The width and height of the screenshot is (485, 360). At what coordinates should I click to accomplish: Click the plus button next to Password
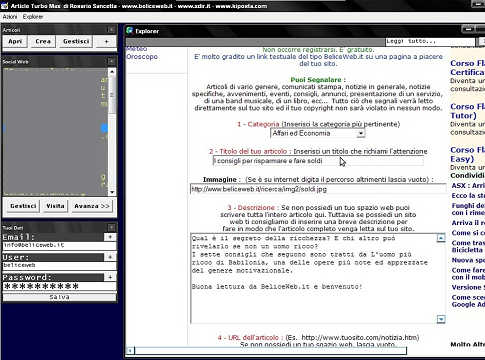click(110, 277)
